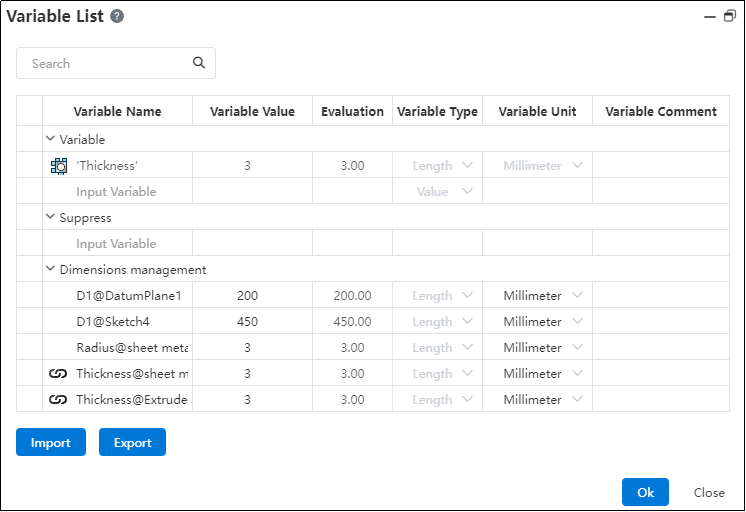This screenshot has height=512, width=746.
Task: Click into the Search field
Action: [x=105, y=63]
